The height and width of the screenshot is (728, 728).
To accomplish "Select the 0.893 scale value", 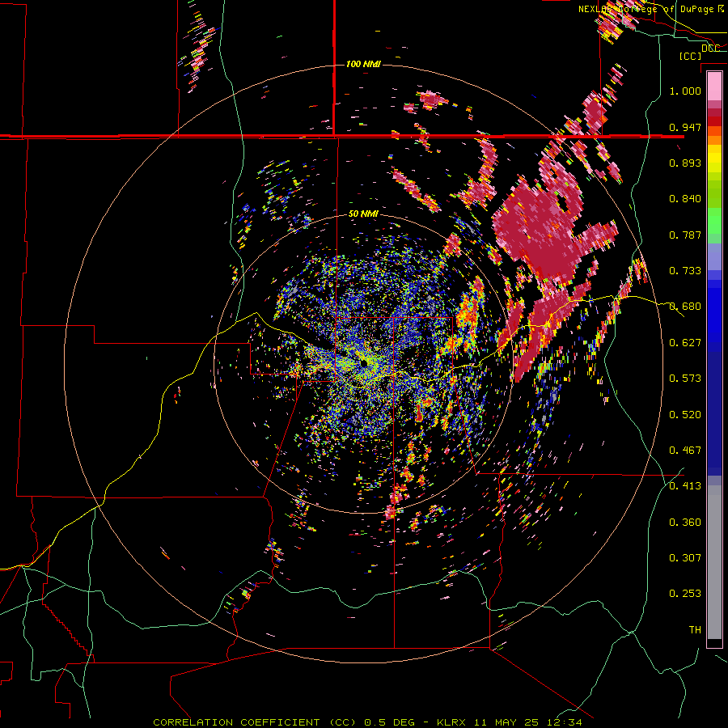I will point(685,163).
